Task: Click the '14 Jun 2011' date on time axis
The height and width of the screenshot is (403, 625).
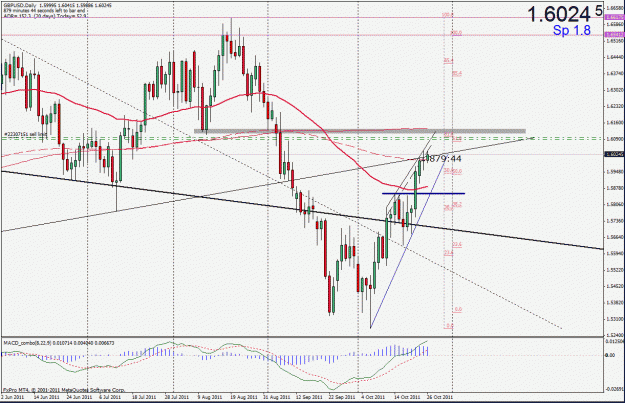Action: click(47, 397)
